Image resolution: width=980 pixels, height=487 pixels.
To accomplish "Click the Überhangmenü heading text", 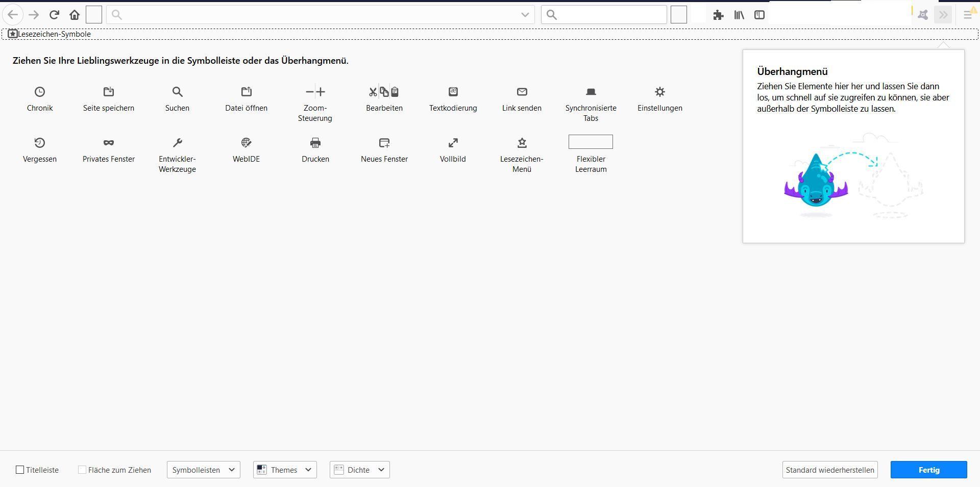I will (x=792, y=71).
